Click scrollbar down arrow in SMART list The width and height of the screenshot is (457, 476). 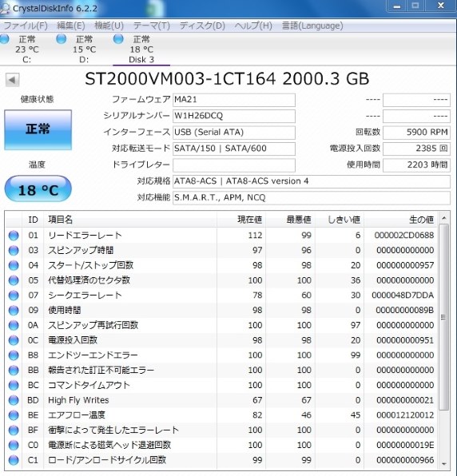point(443,464)
